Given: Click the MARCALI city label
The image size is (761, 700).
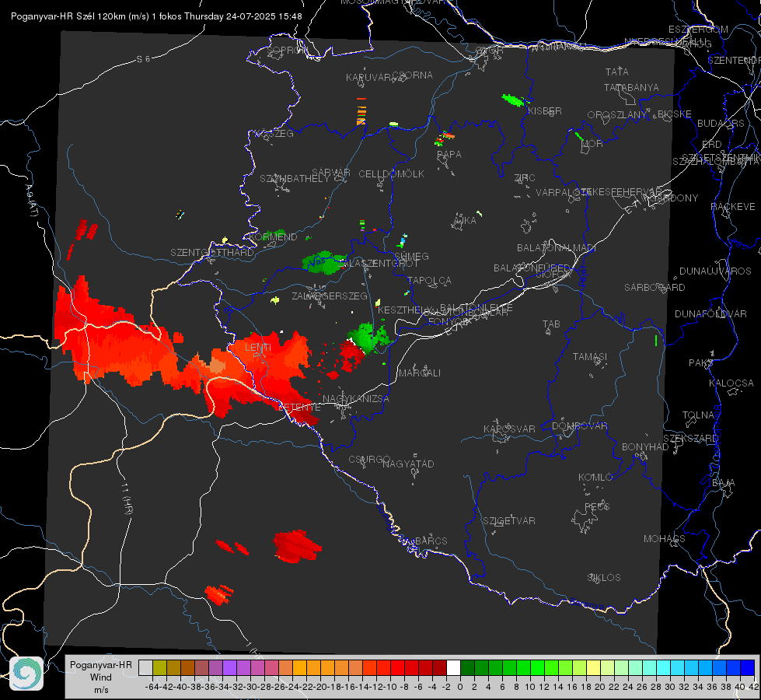Looking at the screenshot, I should click(420, 373).
